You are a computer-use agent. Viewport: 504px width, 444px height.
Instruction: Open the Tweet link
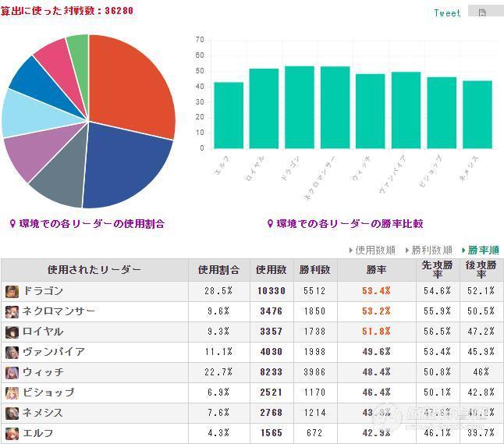[447, 12]
